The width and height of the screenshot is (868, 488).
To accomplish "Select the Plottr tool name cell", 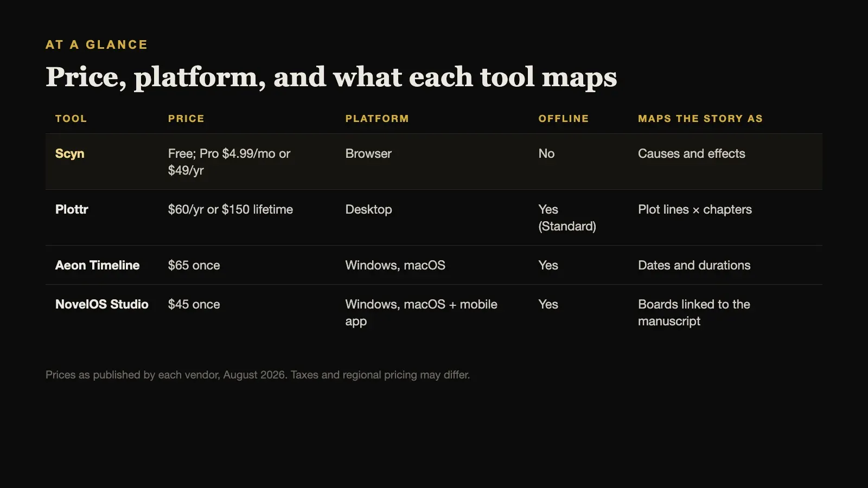I will pyautogui.click(x=72, y=209).
